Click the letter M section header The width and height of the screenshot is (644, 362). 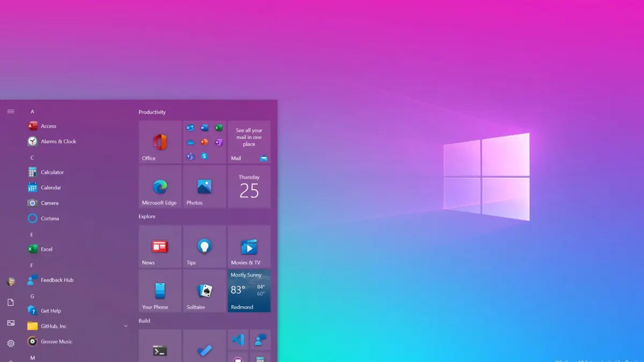(x=32, y=358)
